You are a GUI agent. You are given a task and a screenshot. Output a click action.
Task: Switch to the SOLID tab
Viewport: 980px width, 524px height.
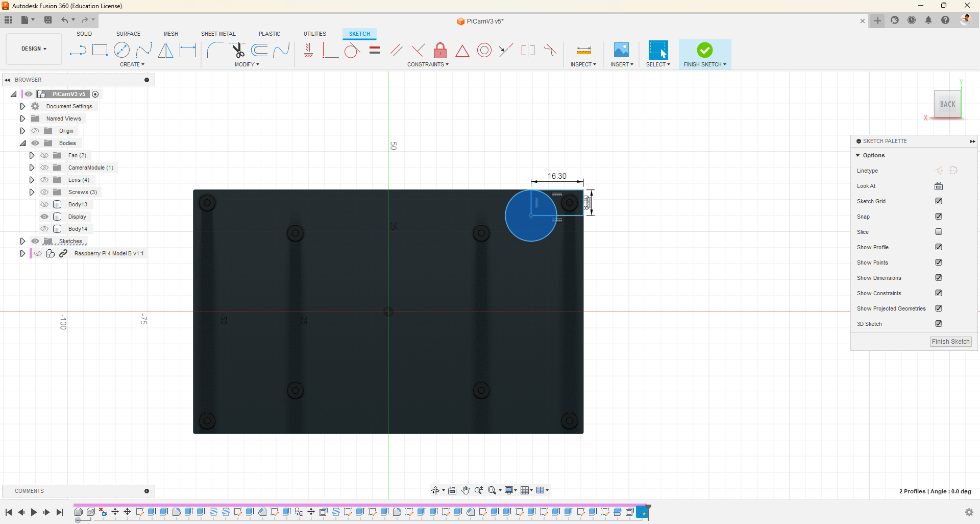pyautogui.click(x=84, y=34)
